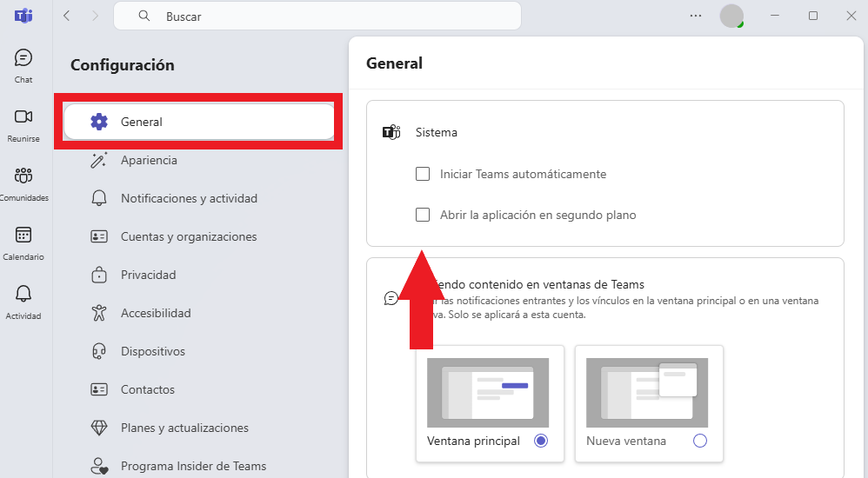The width and height of the screenshot is (868, 478).
Task: Click the General page heading
Action: click(394, 63)
